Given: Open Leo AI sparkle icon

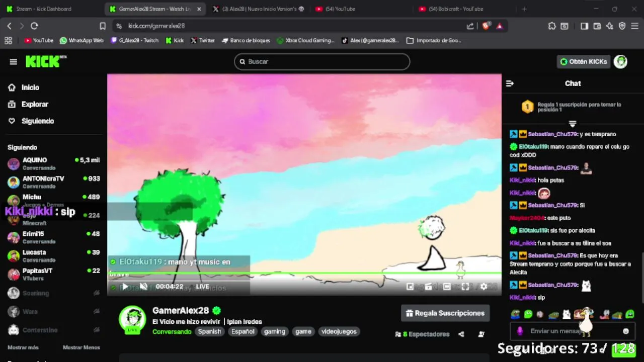Looking at the screenshot, I should tap(610, 26).
